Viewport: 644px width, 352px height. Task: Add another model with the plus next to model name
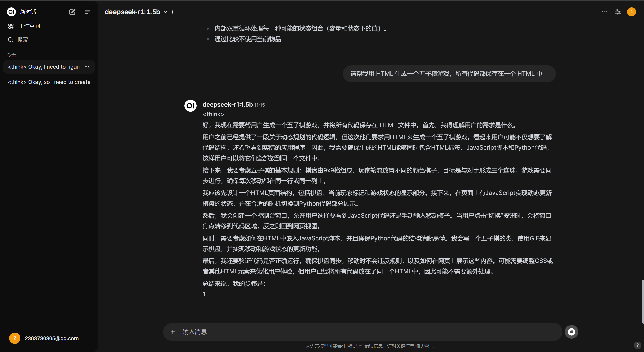click(173, 12)
